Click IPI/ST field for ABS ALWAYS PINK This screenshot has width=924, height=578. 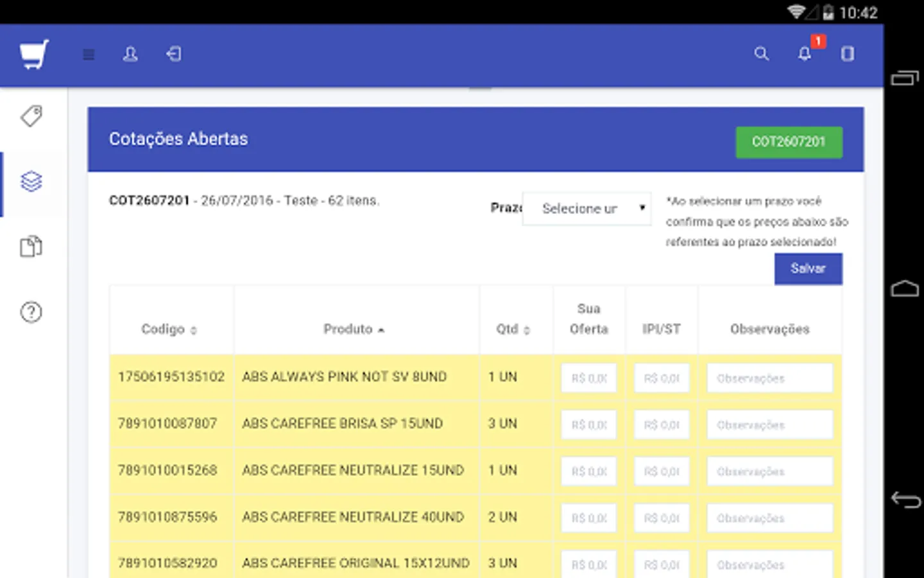click(x=662, y=378)
